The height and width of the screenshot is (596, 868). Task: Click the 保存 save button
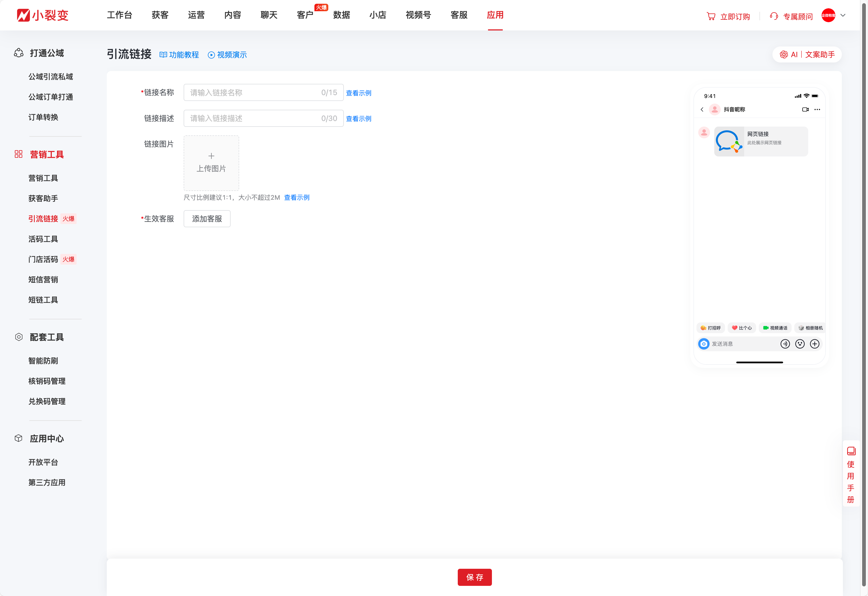click(475, 577)
